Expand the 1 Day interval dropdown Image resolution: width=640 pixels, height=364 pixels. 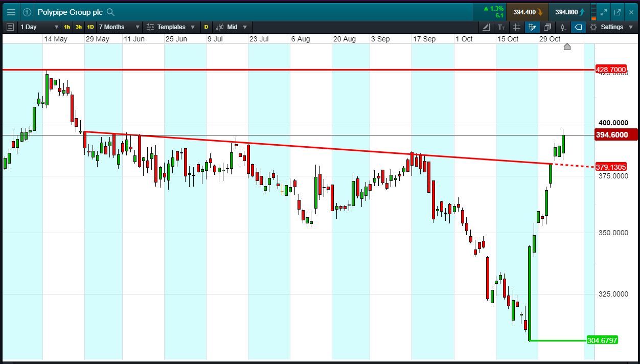coord(39,27)
